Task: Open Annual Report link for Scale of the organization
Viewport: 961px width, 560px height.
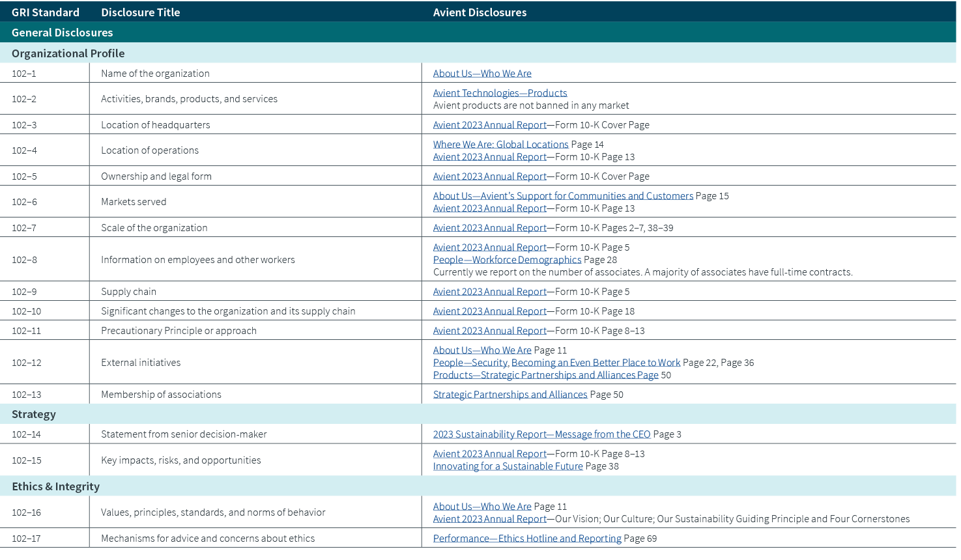Action: tap(489, 227)
